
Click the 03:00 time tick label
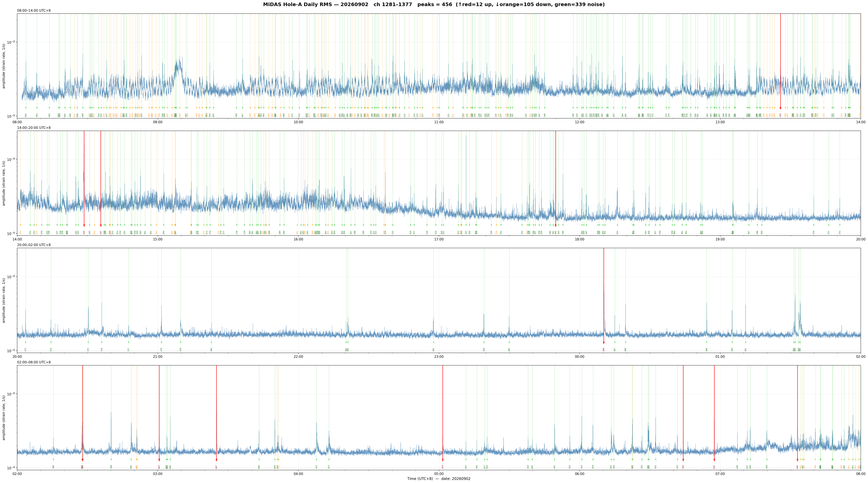[x=158, y=474]
